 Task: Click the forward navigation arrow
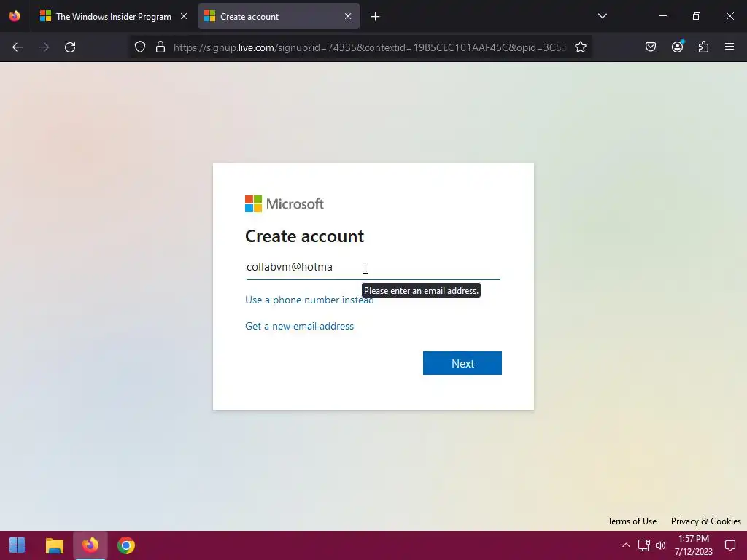click(44, 47)
